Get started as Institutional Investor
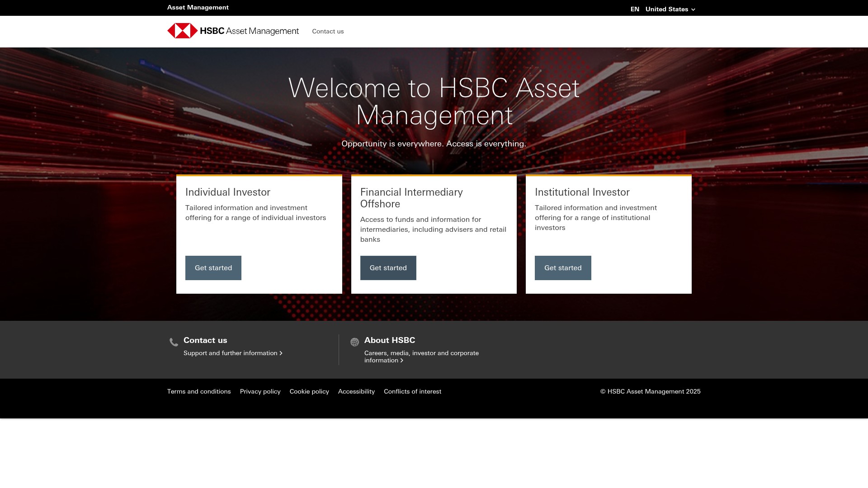Viewport: 868px width, 488px height. click(563, 268)
